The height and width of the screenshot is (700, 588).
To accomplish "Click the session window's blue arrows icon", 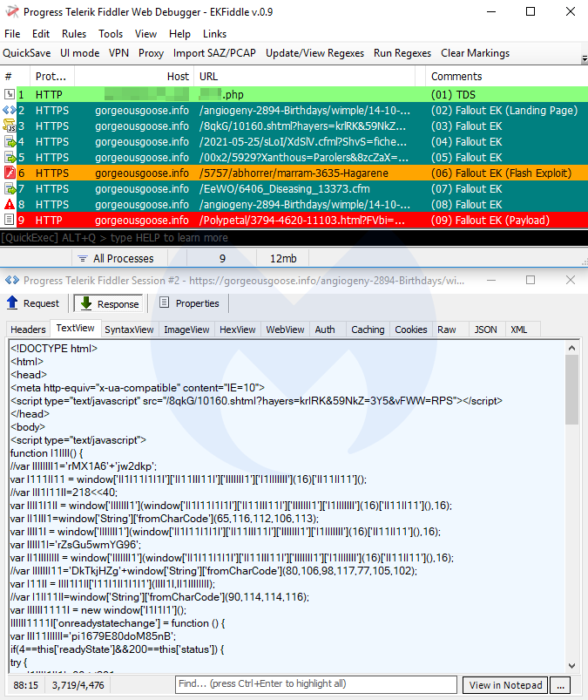I will (12, 280).
